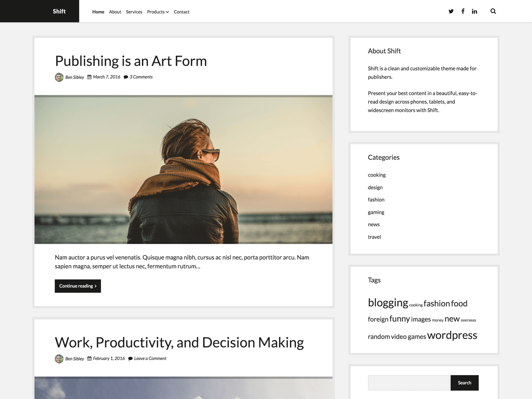Click the speech bubble icon near 3 Comments
Image resolution: width=532 pixels, height=399 pixels.
[x=125, y=77]
